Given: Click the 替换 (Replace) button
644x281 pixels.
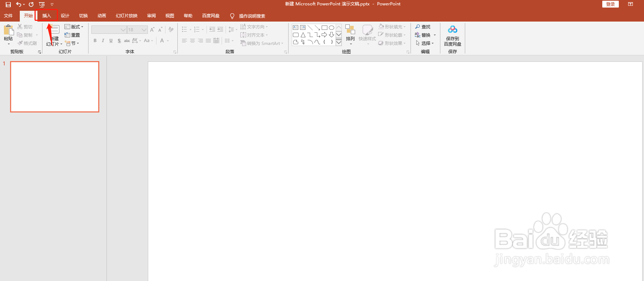Looking at the screenshot, I should tap(423, 35).
